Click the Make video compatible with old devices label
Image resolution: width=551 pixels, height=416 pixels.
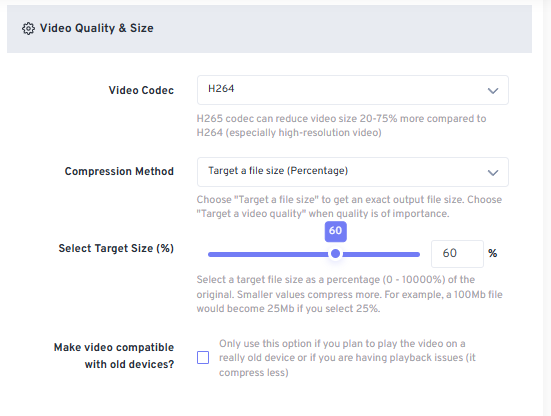(x=114, y=356)
